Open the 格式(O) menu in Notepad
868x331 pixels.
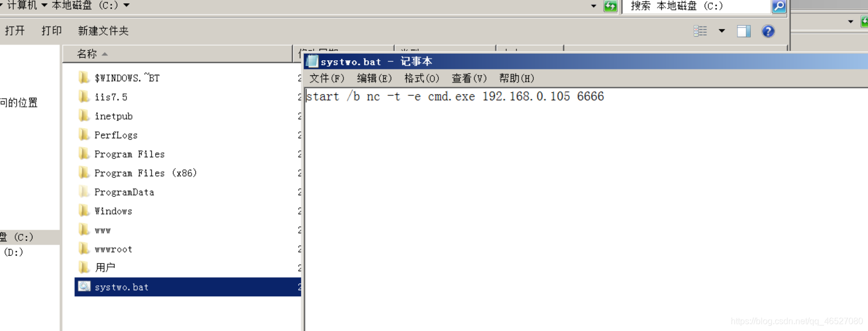click(422, 78)
